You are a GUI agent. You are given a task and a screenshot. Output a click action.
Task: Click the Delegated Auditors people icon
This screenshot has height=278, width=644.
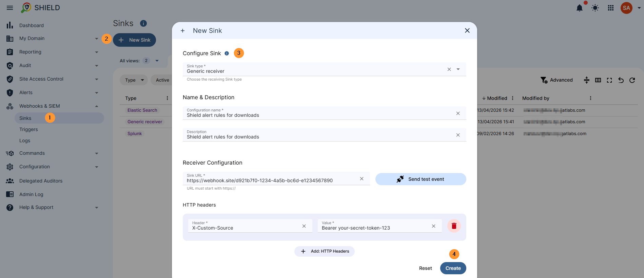10,181
